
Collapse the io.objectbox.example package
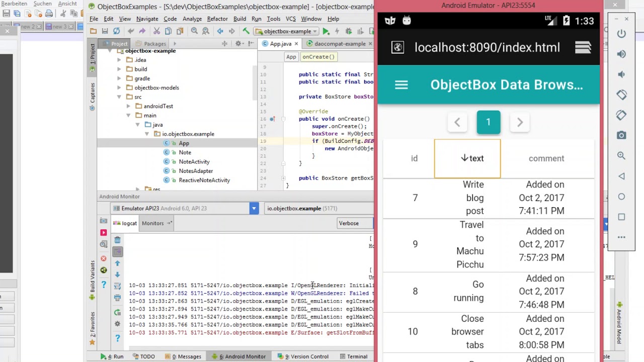coord(147,134)
